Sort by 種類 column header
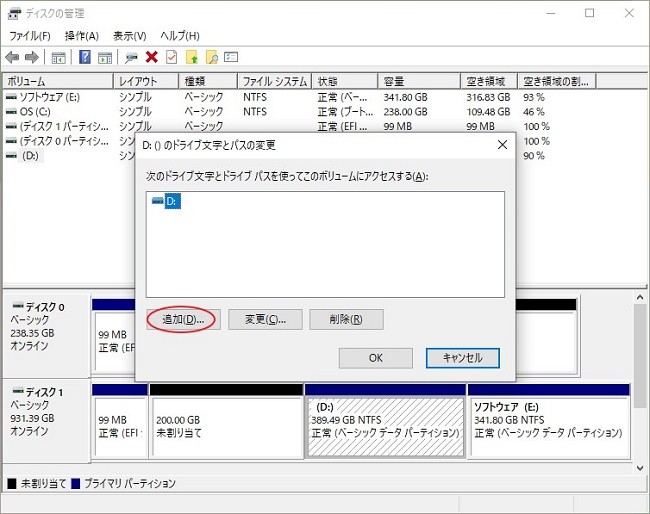Viewport: 650px width, 514px height. tap(208, 81)
